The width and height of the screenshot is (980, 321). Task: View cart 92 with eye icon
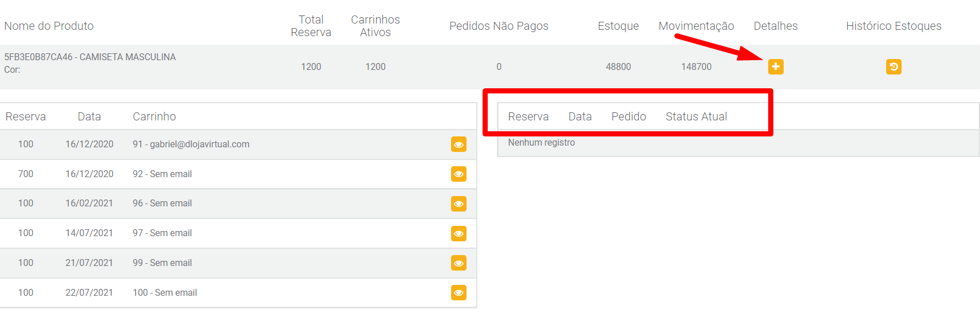coord(459,174)
